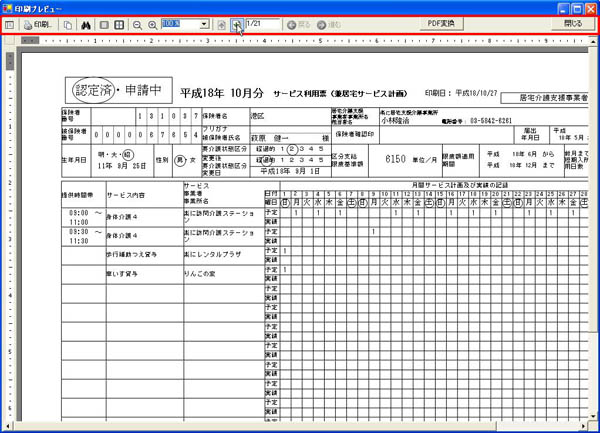The width and height of the screenshot is (600, 433).
Task: Toggle the thumbnail sidebar panel icon
Action: coord(10,25)
